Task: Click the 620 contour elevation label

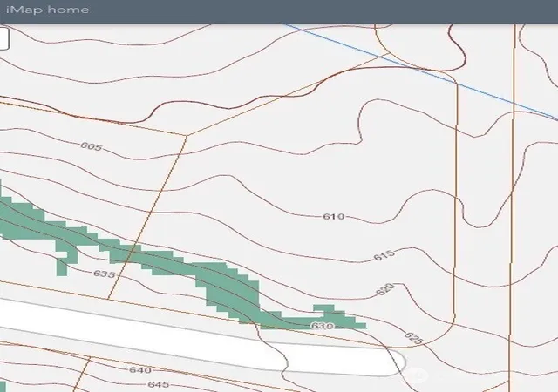Action: click(x=385, y=289)
